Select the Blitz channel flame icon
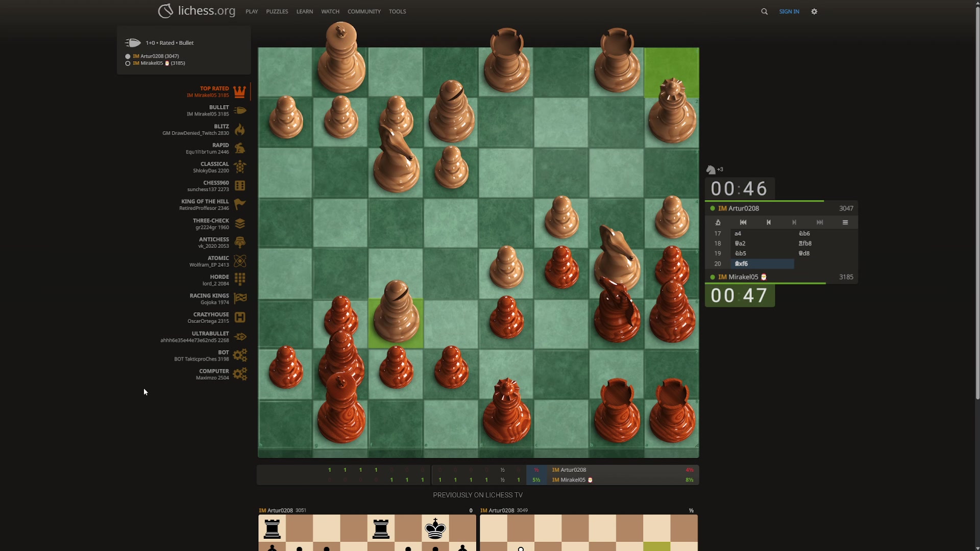Viewport: 980px width, 551px height. point(240,130)
